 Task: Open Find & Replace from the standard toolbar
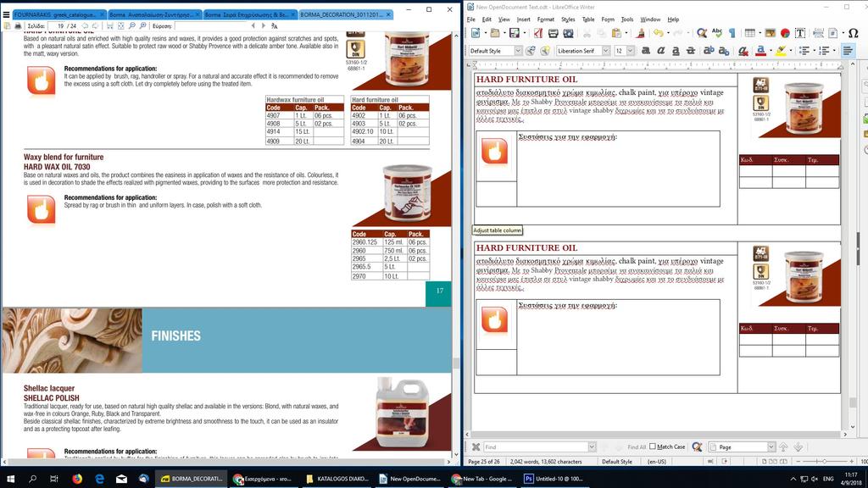[x=702, y=34]
